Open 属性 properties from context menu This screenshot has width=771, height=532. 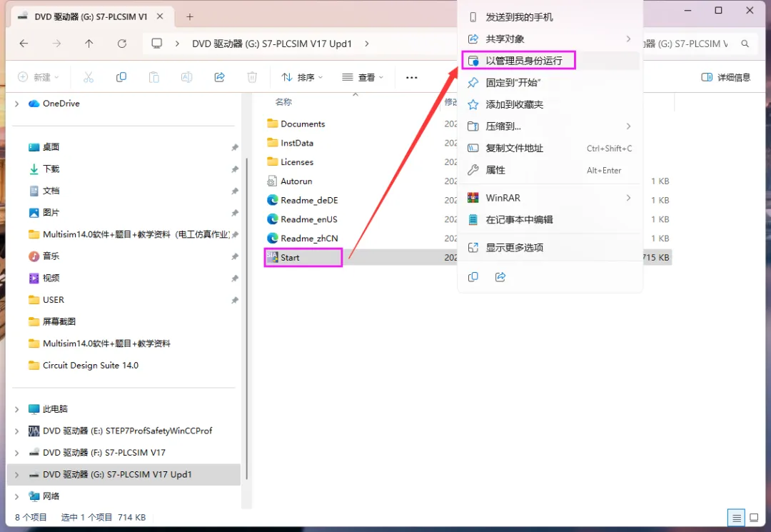pyautogui.click(x=550, y=170)
